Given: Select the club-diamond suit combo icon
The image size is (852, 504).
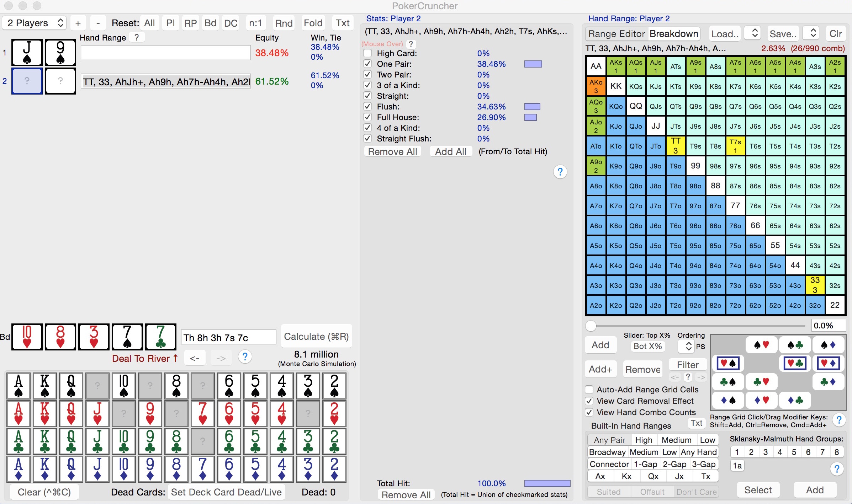Looking at the screenshot, I should 828,382.
